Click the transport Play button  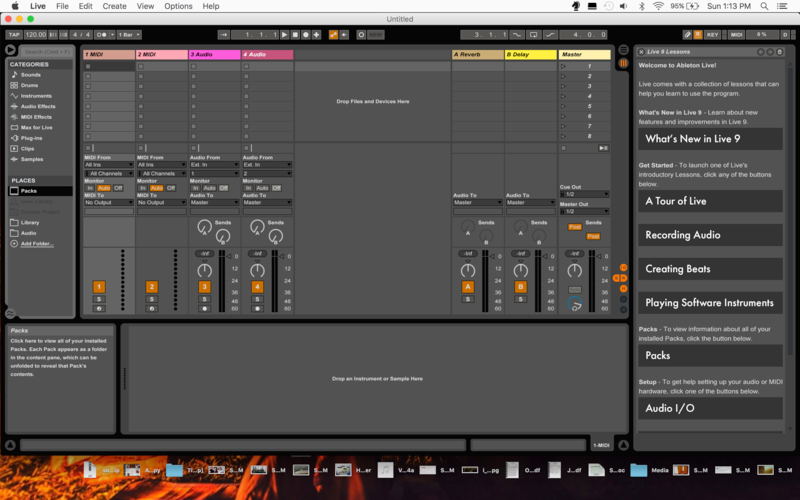tap(285, 35)
